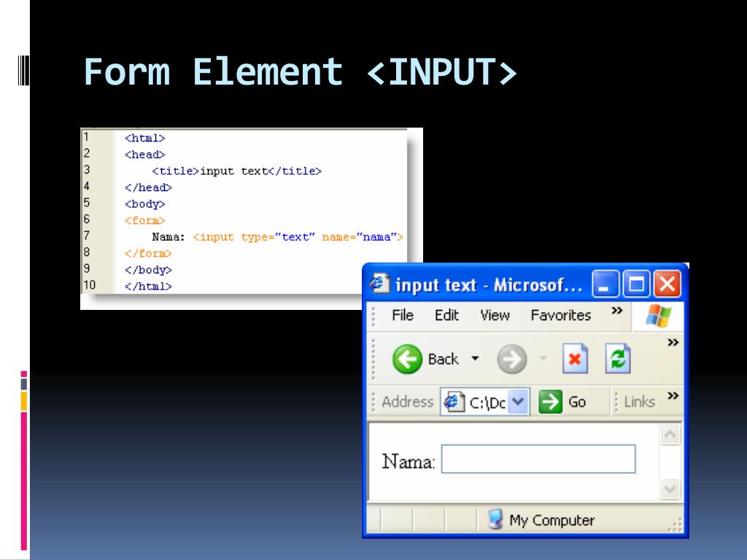
Task: Expand the navigation toolbar overflow chevron
Action: [x=673, y=343]
